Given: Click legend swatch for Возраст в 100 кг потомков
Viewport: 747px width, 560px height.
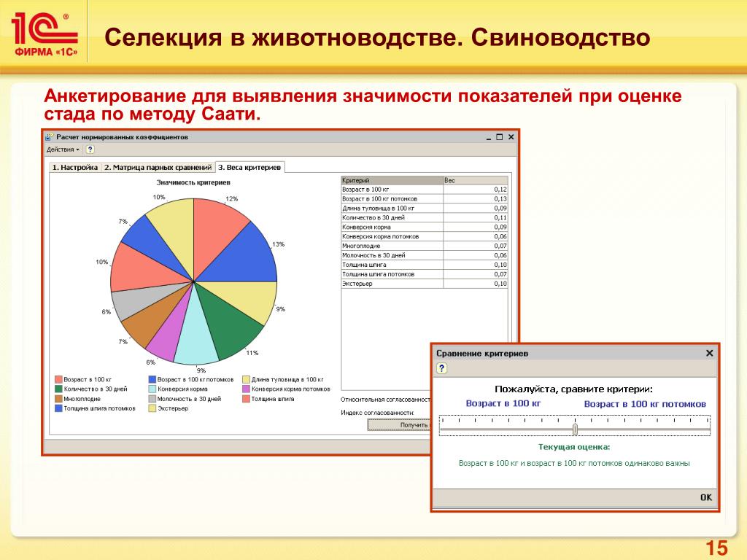Looking at the screenshot, I should click(152, 379).
